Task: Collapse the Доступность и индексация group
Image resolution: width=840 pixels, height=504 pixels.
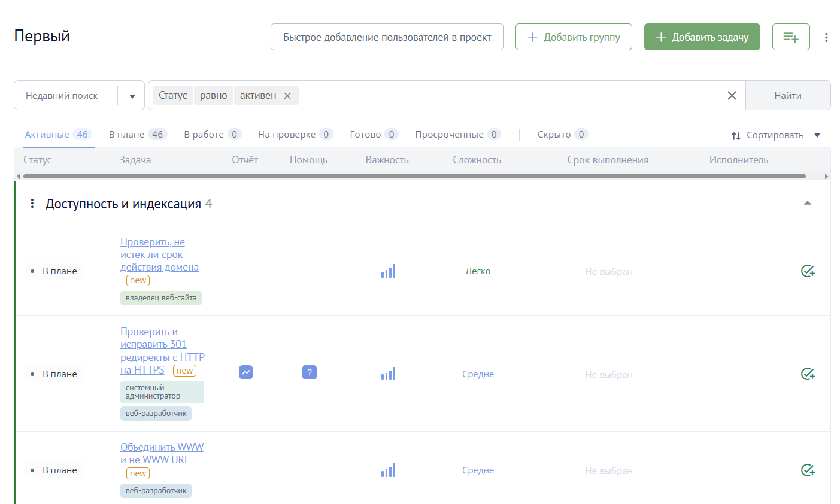Action: pyautogui.click(x=808, y=204)
